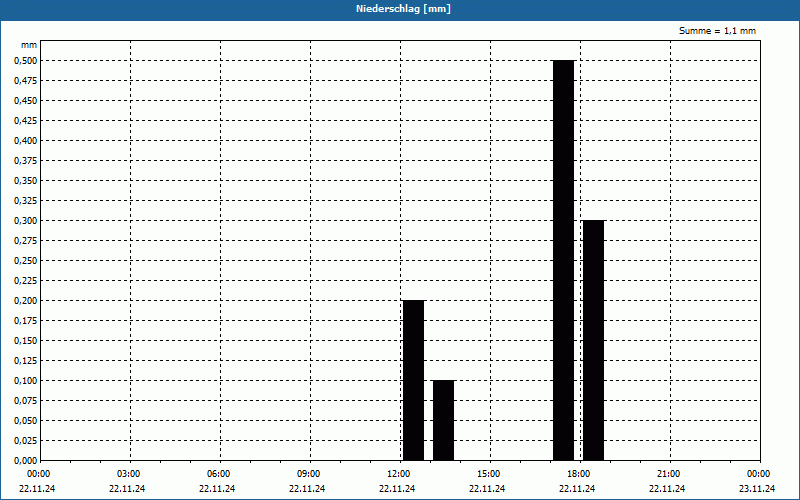Click the 0,150 y-axis label
Viewport: 800px width, 500px height.
(26, 341)
